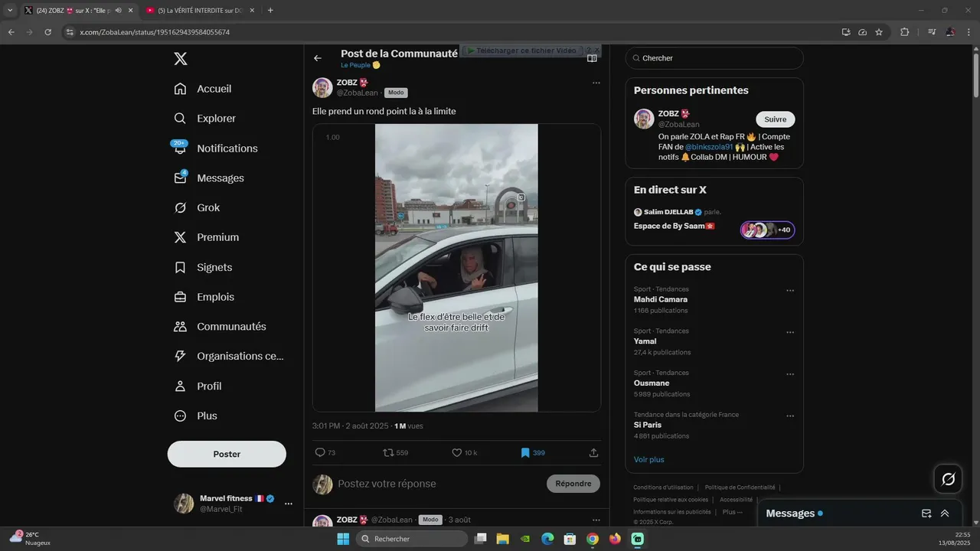Image resolution: width=980 pixels, height=551 pixels.
Task: Go to X home via the X logo
Action: click(180, 59)
